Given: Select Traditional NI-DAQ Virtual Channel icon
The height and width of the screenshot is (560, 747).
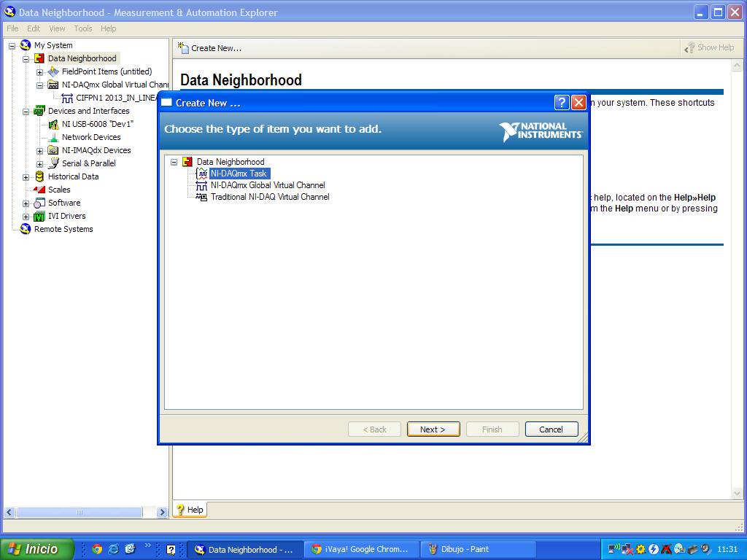Looking at the screenshot, I should click(x=202, y=197).
